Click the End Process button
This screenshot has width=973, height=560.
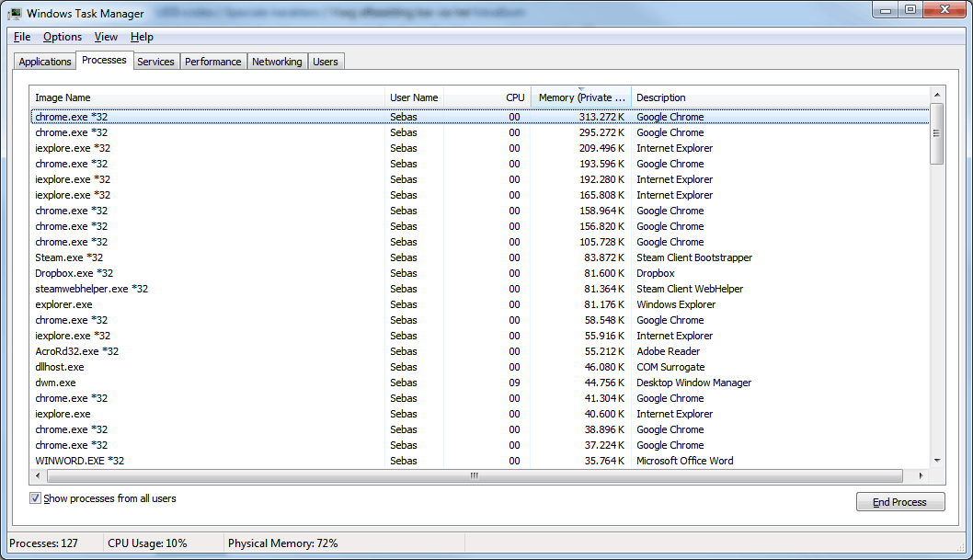pos(900,502)
